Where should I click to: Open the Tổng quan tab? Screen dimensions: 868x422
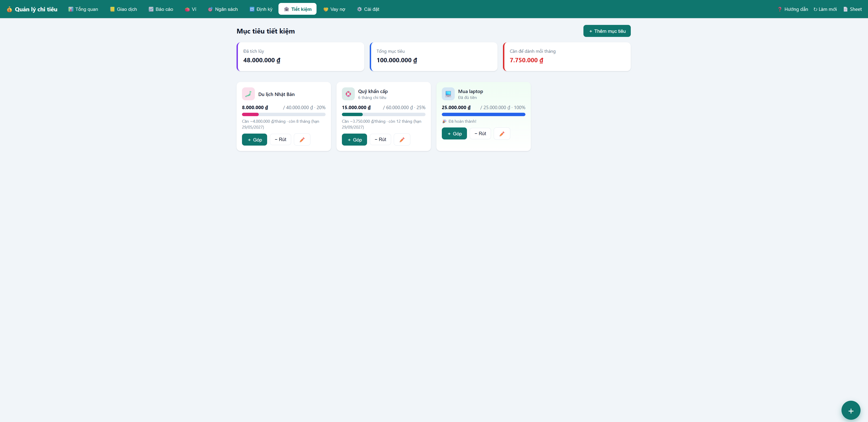[x=83, y=9]
